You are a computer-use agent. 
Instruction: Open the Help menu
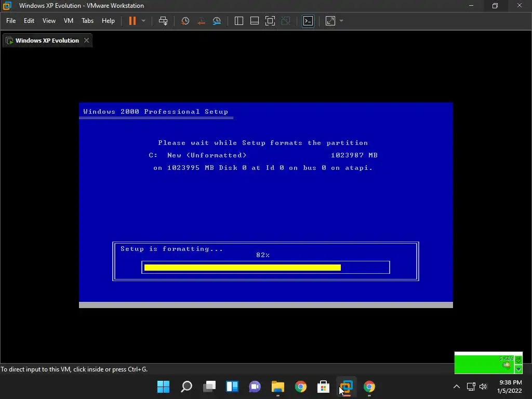pyautogui.click(x=108, y=21)
